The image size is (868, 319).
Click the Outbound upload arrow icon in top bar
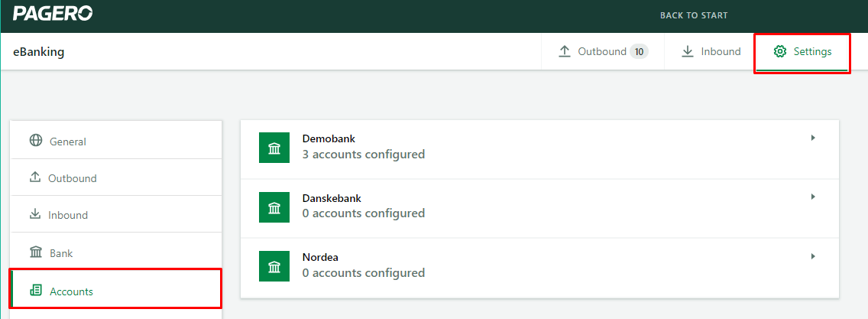point(564,51)
